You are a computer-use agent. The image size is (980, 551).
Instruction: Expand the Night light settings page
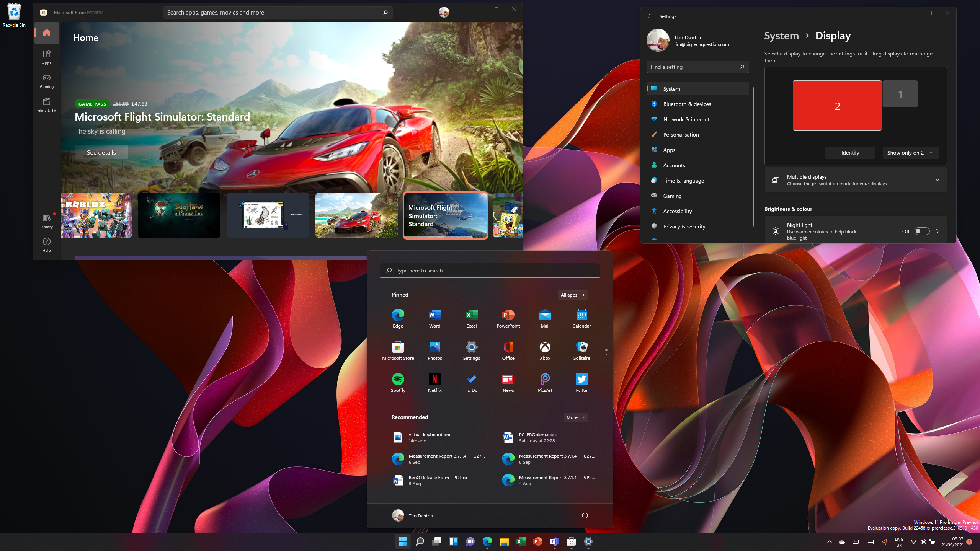pyautogui.click(x=938, y=231)
